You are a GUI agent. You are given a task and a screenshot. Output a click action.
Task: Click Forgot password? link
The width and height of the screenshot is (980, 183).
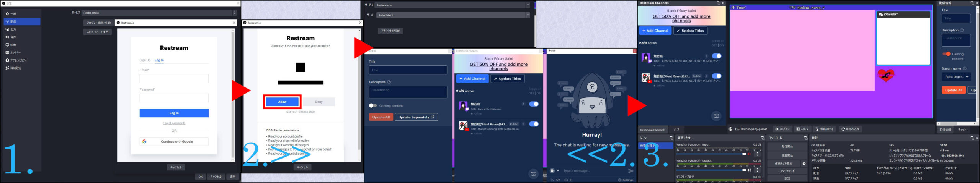pyautogui.click(x=174, y=123)
